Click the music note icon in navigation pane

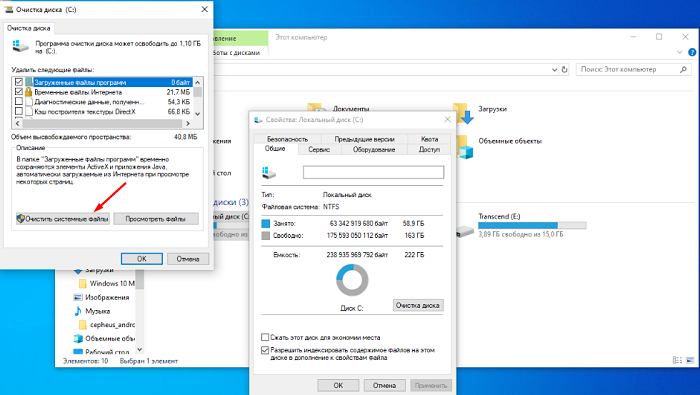(x=78, y=311)
